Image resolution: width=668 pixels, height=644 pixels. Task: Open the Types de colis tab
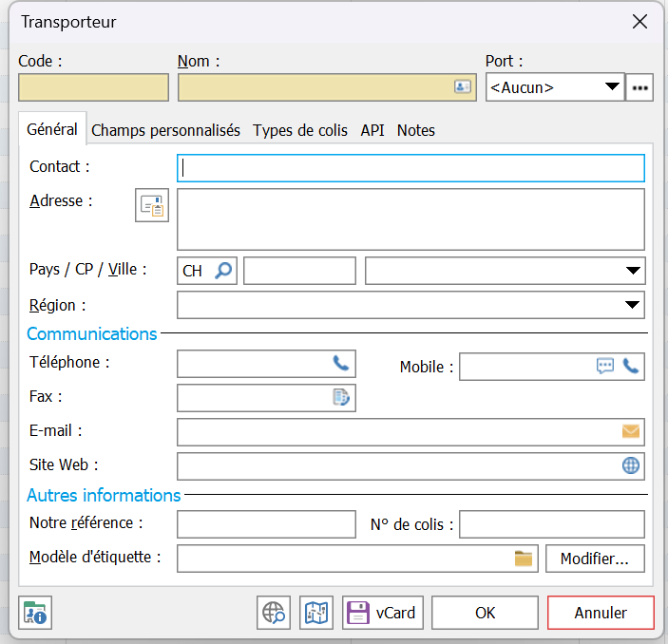300,131
